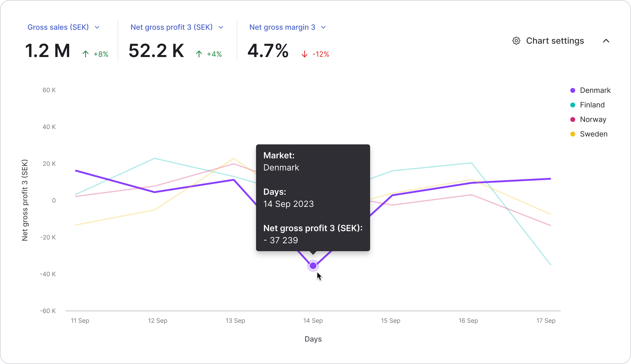Collapse Chart settings with the up chevron
The width and height of the screenshot is (631, 364).
click(x=606, y=41)
